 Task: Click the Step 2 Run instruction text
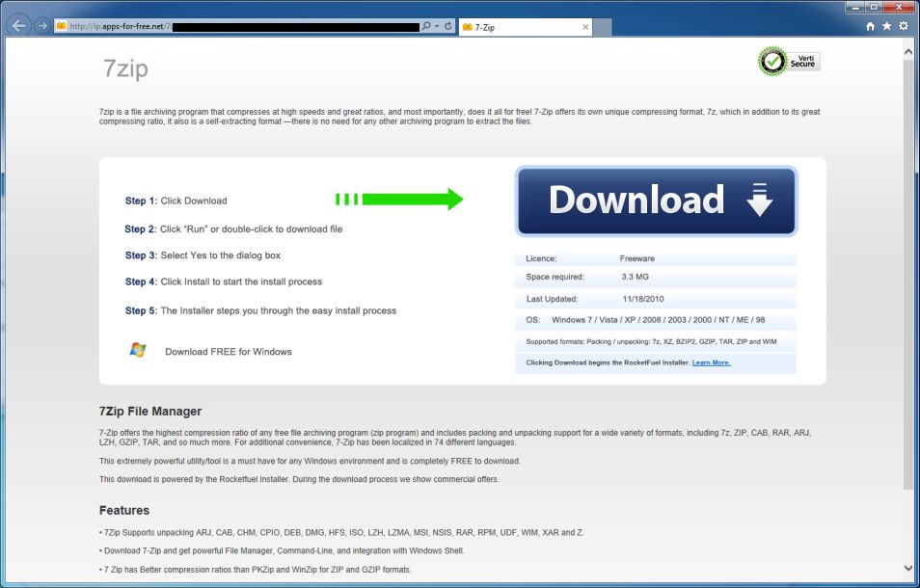233,229
